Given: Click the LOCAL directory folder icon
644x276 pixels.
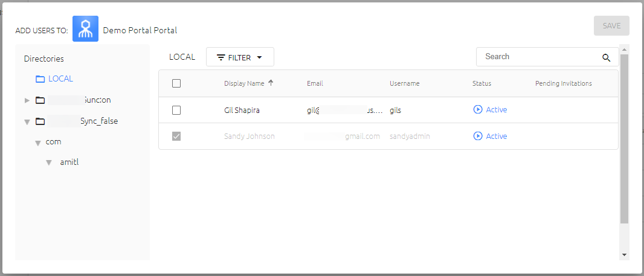Looking at the screenshot, I should pos(40,79).
